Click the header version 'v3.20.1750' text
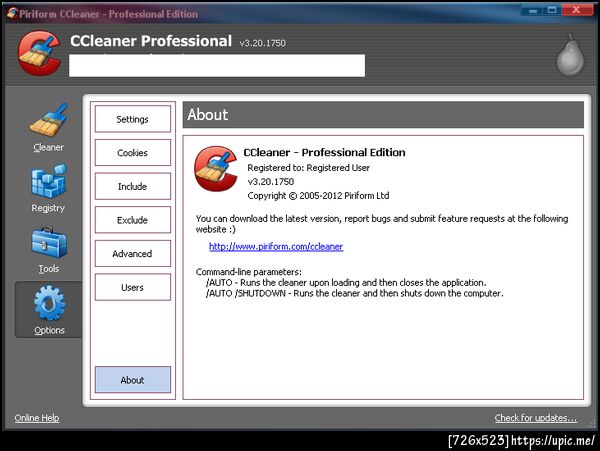This screenshot has width=600, height=451. (x=262, y=43)
